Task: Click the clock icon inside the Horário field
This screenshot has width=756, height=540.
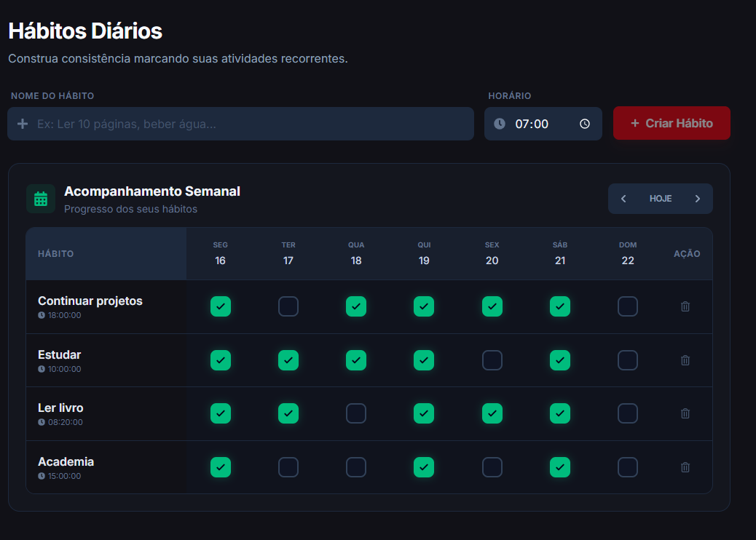Action: (x=499, y=124)
